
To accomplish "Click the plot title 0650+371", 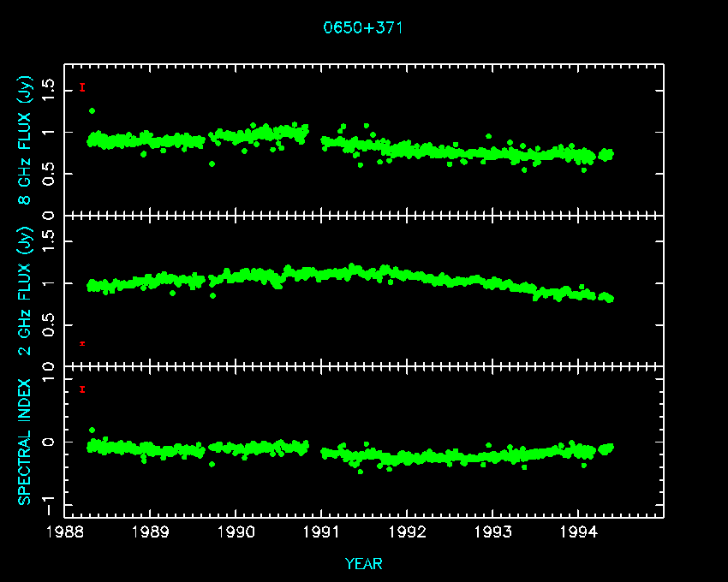I will coord(363,27).
